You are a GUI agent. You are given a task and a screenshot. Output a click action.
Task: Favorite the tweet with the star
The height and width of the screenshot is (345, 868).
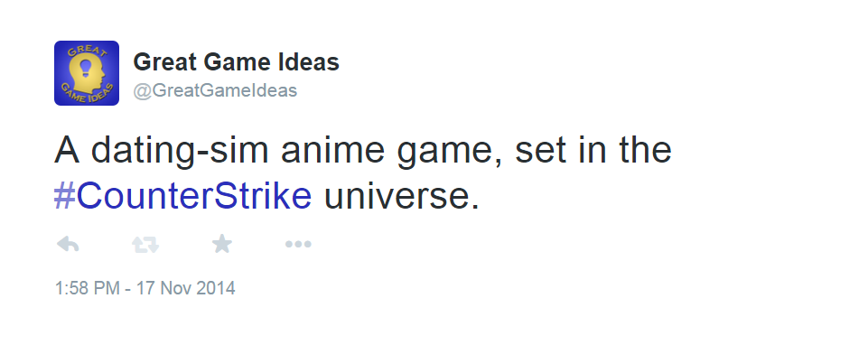coord(222,244)
